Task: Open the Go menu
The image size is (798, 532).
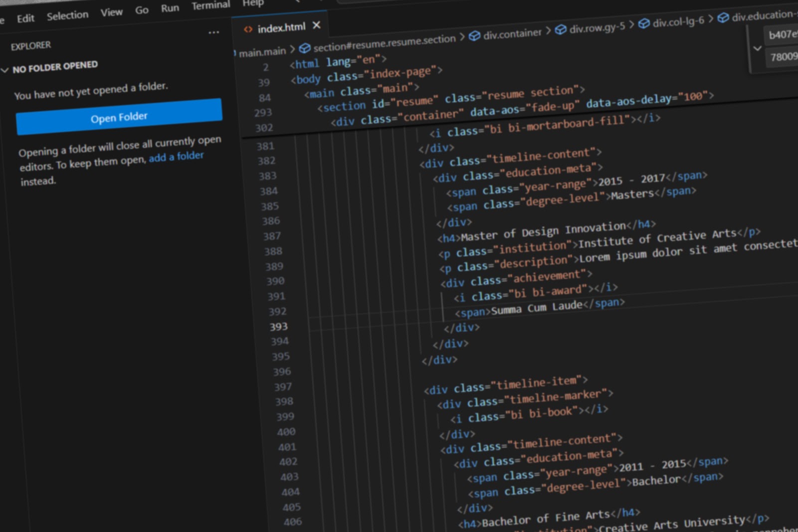Action: (142, 9)
